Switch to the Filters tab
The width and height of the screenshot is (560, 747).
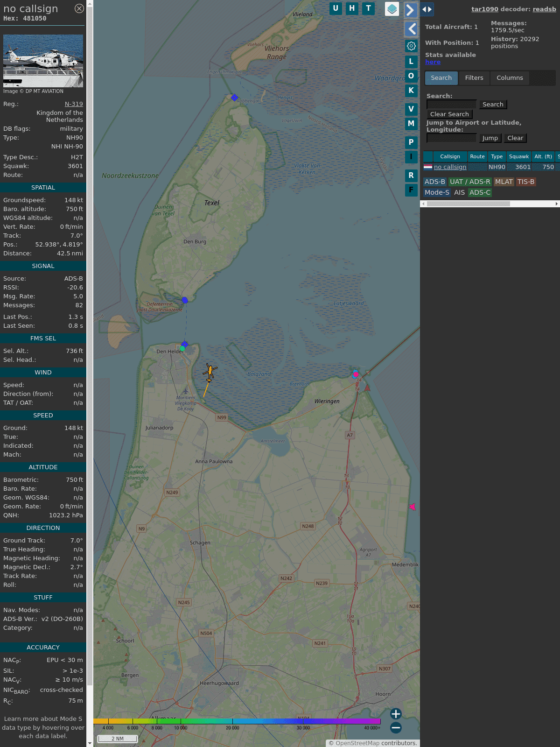click(474, 78)
